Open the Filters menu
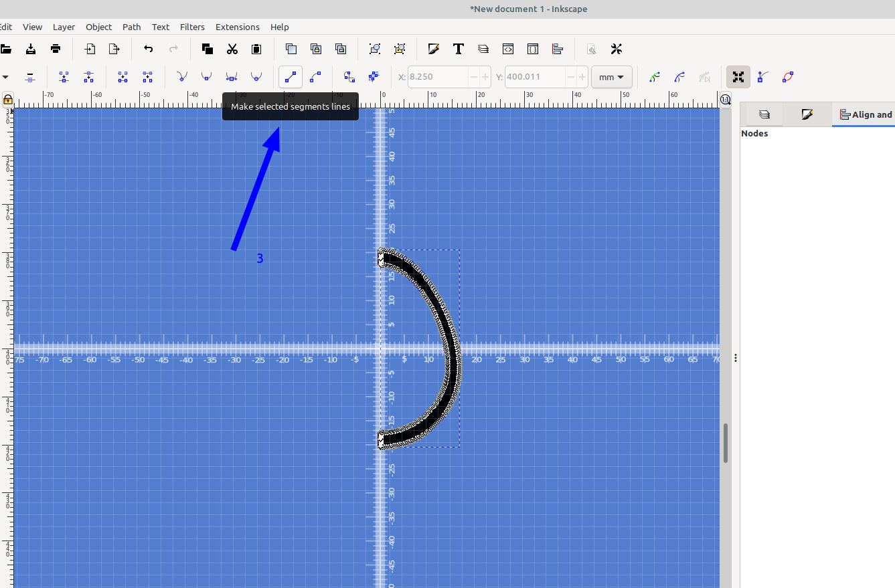Image resolution: width=895 pixels, height=588 pixels. (x=192, y=27)
